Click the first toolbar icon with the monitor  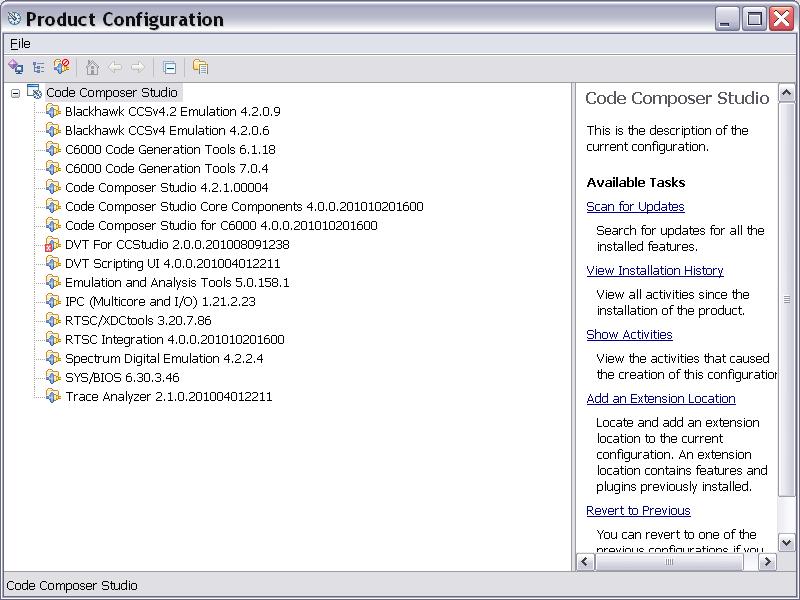(x=16, y=67)
